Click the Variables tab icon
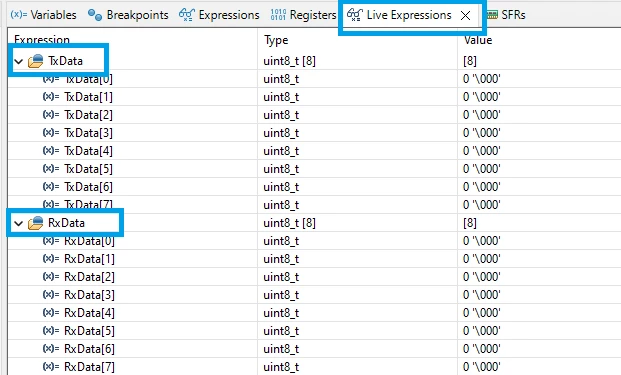The width and height of the screenshot is (621, 375). pyautogui.click(x=19, y=15)
